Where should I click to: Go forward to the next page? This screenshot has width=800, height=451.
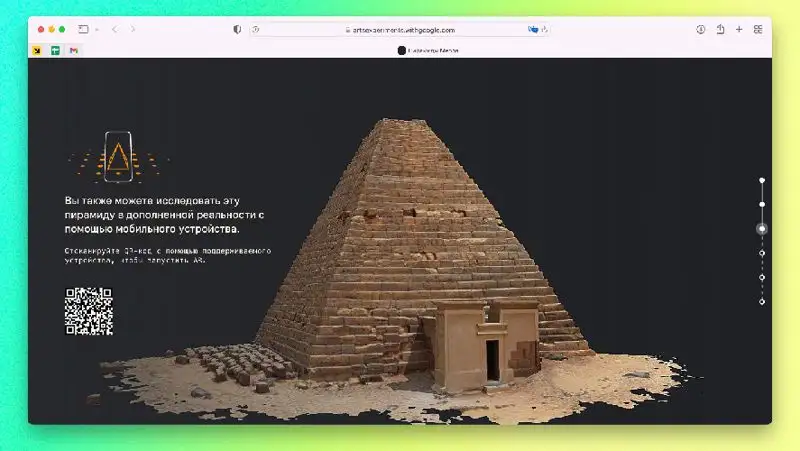click(133, 30)
